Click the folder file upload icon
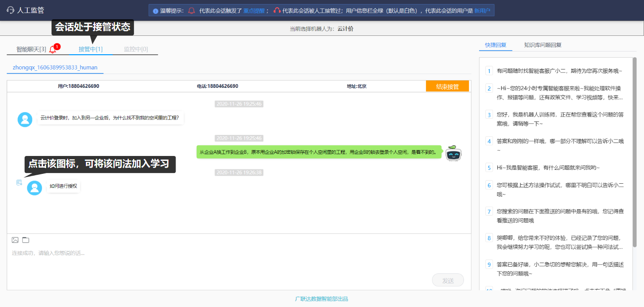 (26, 240)
